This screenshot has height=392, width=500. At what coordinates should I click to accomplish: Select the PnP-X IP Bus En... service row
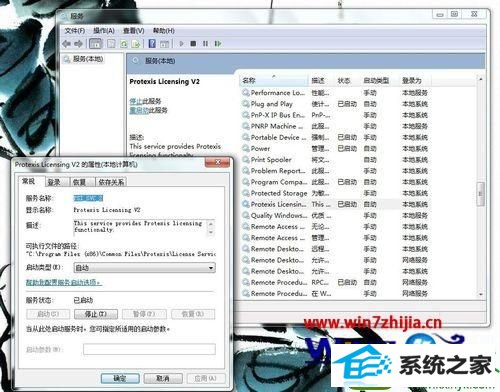point(335,115)
